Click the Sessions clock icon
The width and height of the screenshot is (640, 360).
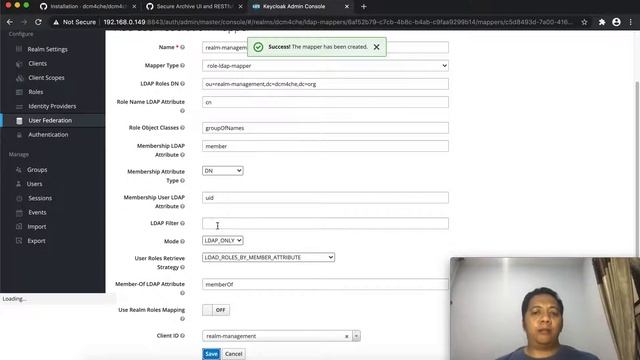[19, 198]
